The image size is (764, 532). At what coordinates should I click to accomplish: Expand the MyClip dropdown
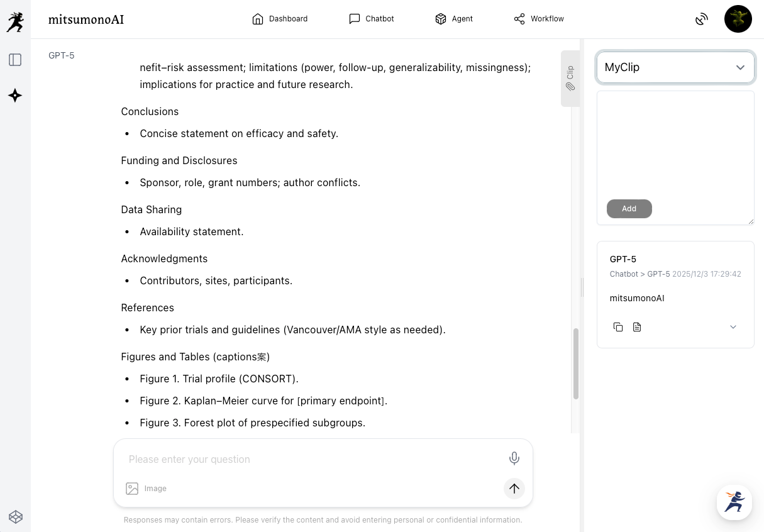click(x=675, y=67)
